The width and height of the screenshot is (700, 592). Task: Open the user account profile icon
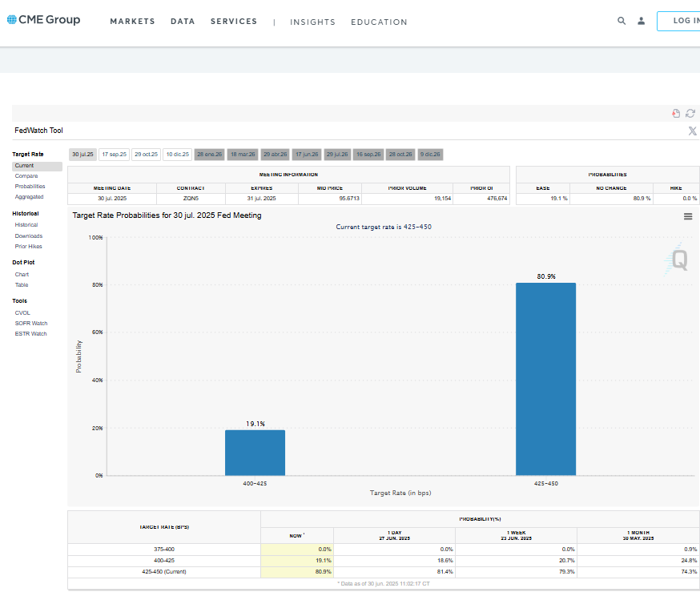(641, 21)
